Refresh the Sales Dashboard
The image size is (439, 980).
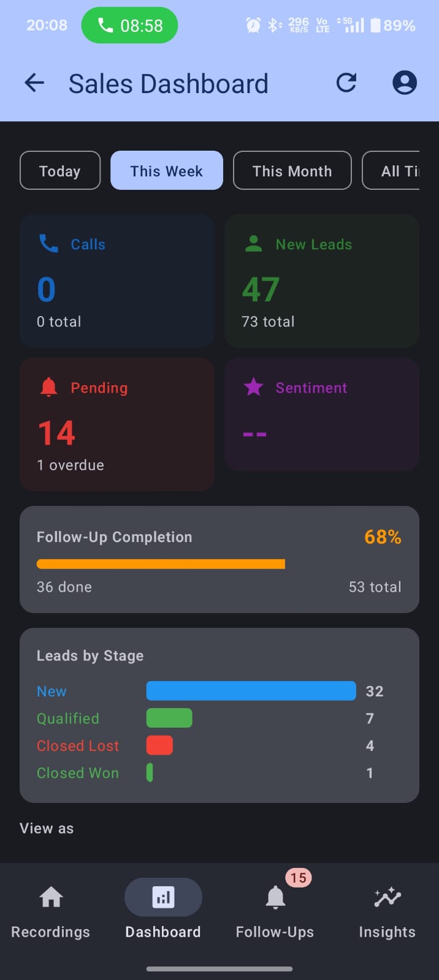[346, 83]
